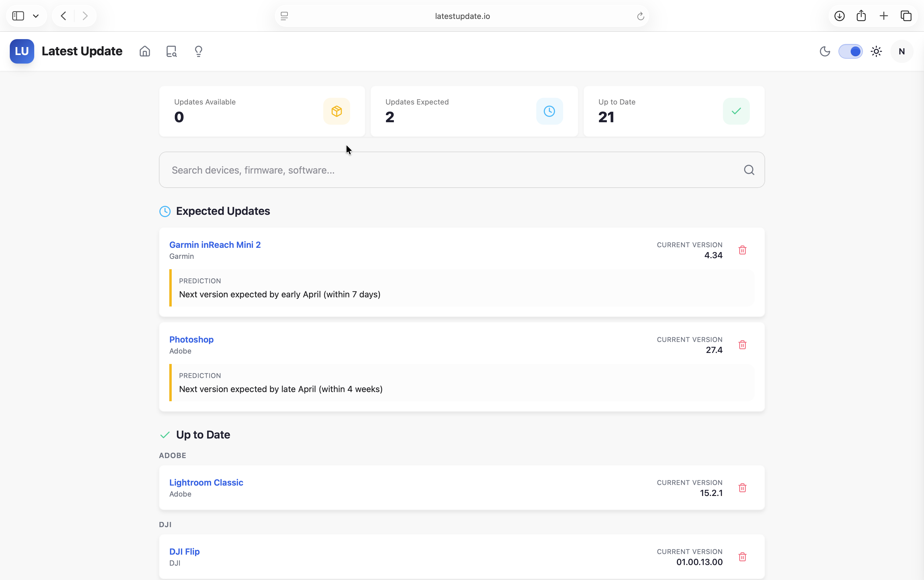Delete Garmin inReach Mini 2 entry
The width and height of the screenshot is (924, 580).
tap(742, 250)
